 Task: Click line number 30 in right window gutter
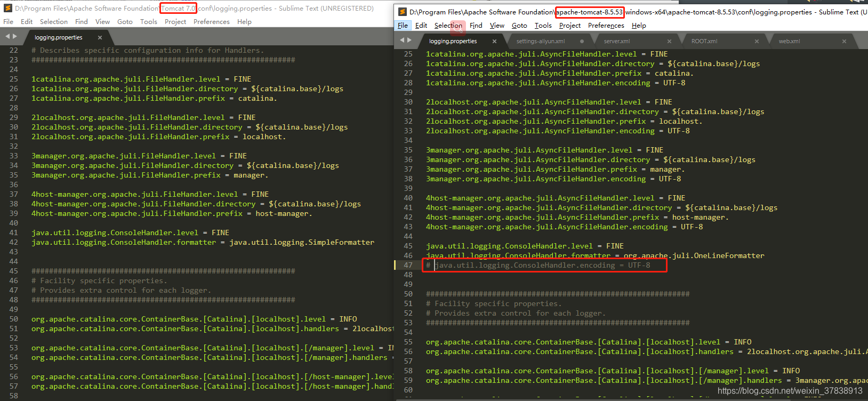pos(408,102)
